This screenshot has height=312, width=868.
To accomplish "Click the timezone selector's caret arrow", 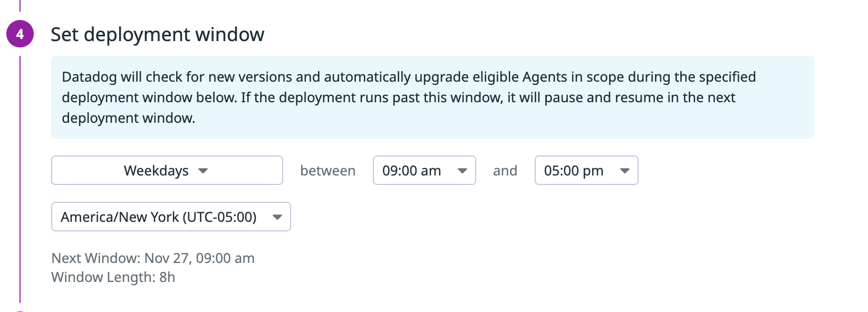I will click(x=277, y=217).
